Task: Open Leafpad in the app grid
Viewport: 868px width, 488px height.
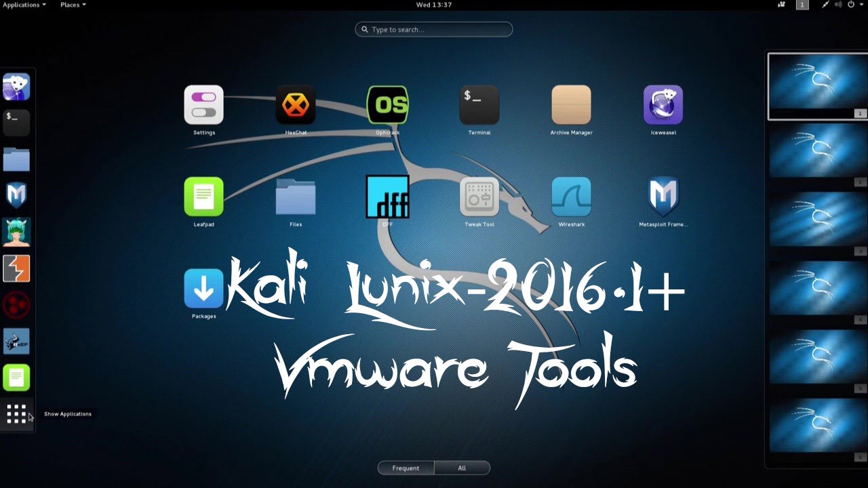Action: point(203,201)
